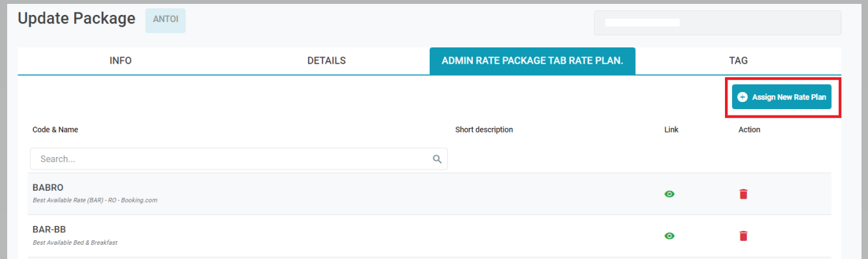Click the Action column header
868x259 pixels.
click(x=749, y=130)
